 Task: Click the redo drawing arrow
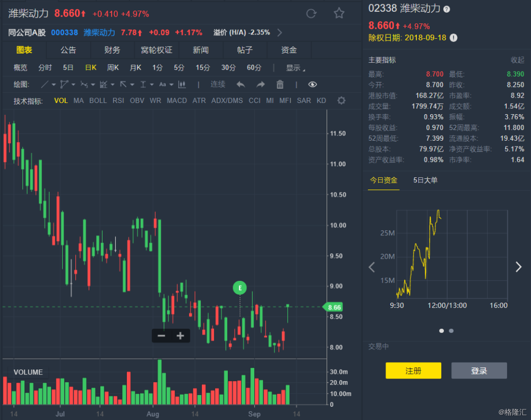(x=259, y=84)
